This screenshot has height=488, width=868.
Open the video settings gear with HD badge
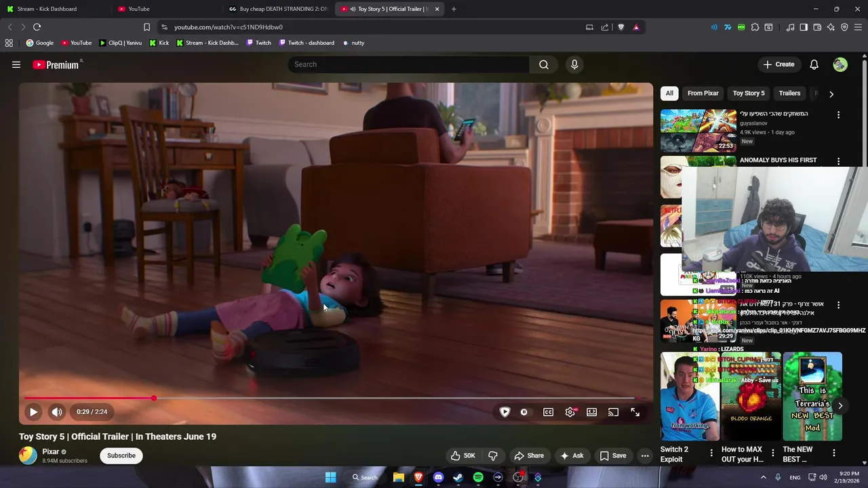click(x=570, y=412)
